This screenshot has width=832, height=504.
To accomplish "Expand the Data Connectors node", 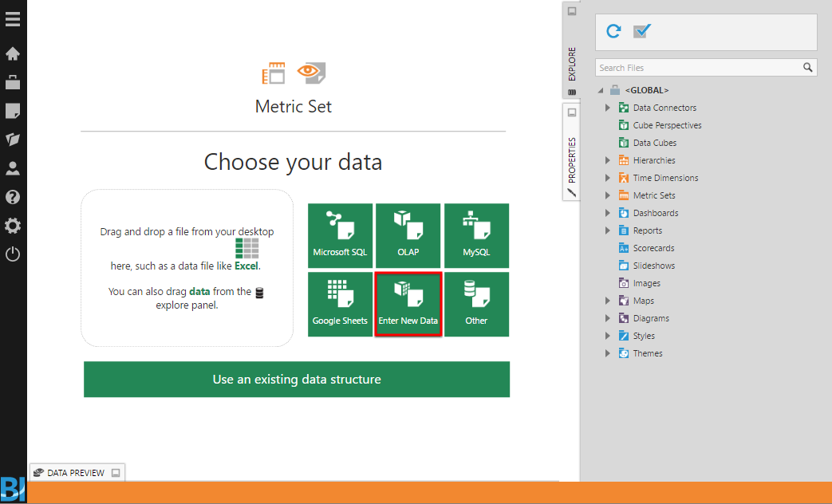I will 608,107.
